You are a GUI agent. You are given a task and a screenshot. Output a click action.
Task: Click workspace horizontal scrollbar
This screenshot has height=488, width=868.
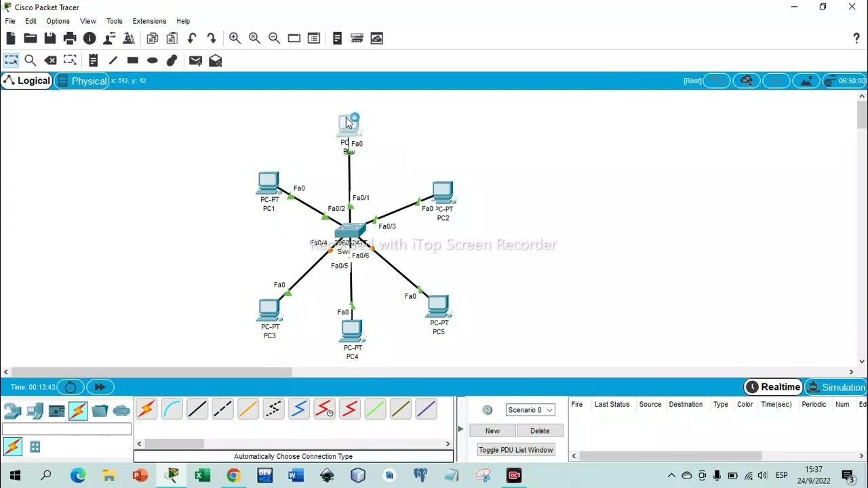(152, 371)
